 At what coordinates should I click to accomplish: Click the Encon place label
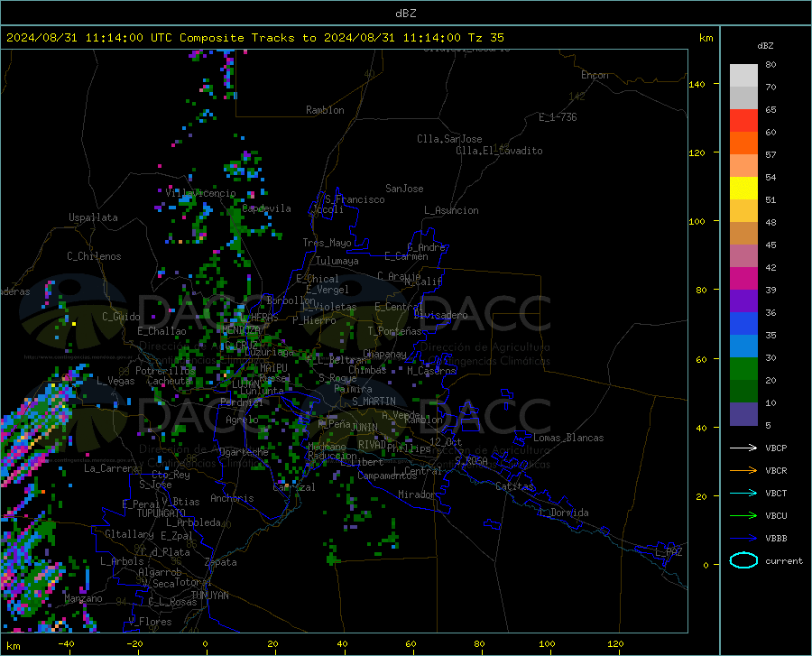coord(595,75)
